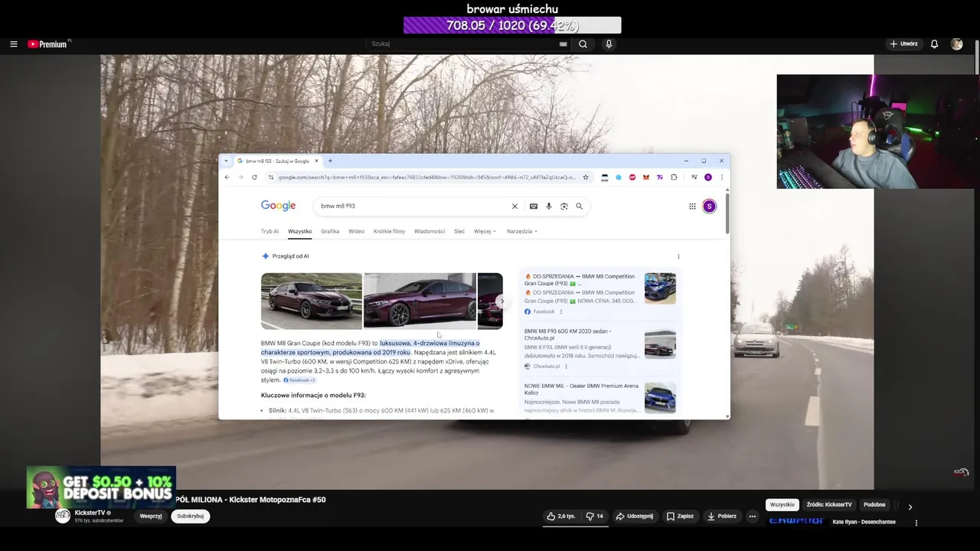980x551 pixels.
Task: Click the blue circular extension icon in Chrome
Action: click(x=619, y=178)
